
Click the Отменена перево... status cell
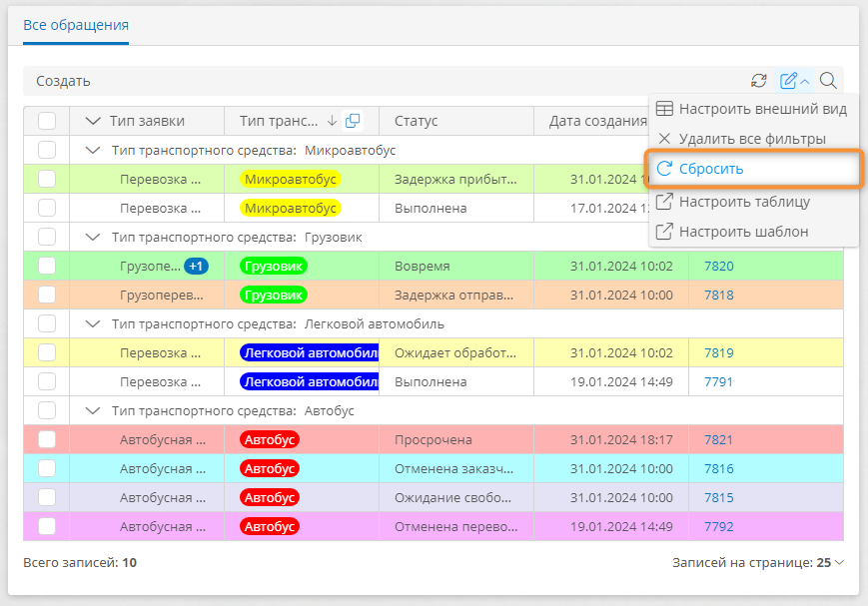[x=455, y=526]
